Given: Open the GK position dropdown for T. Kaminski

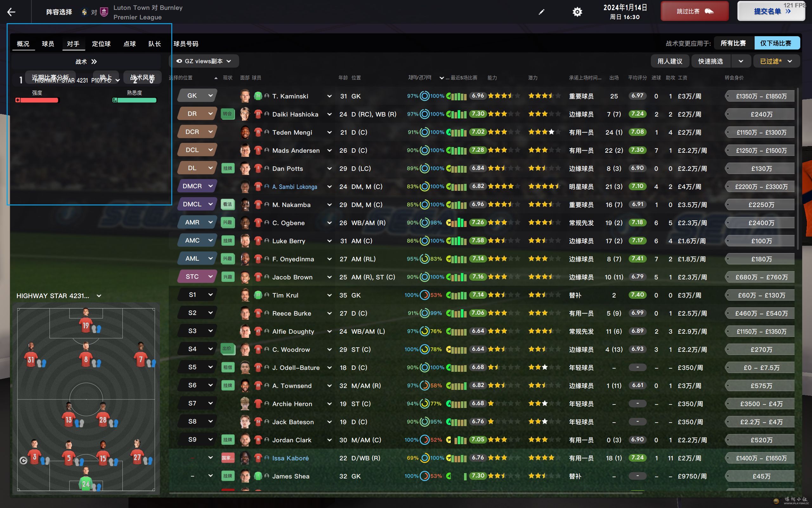Looking at the screenshot, I should 197,96.
